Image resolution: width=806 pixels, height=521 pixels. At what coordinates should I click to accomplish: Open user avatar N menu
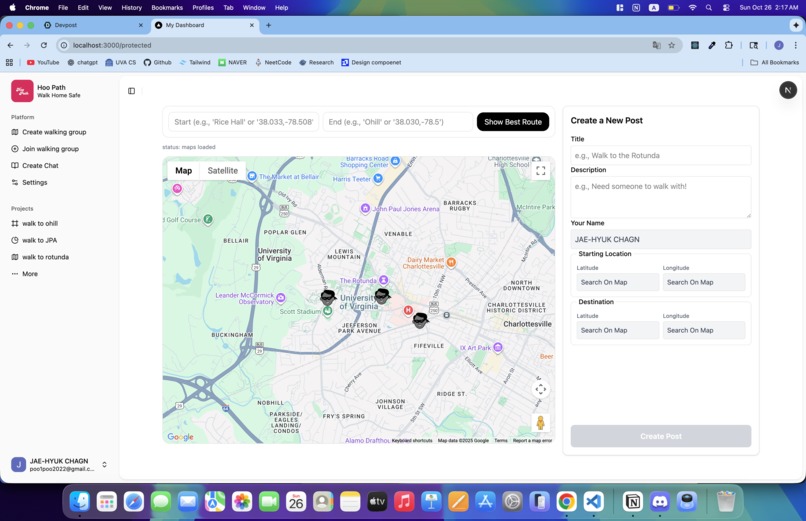pos(787,90)
